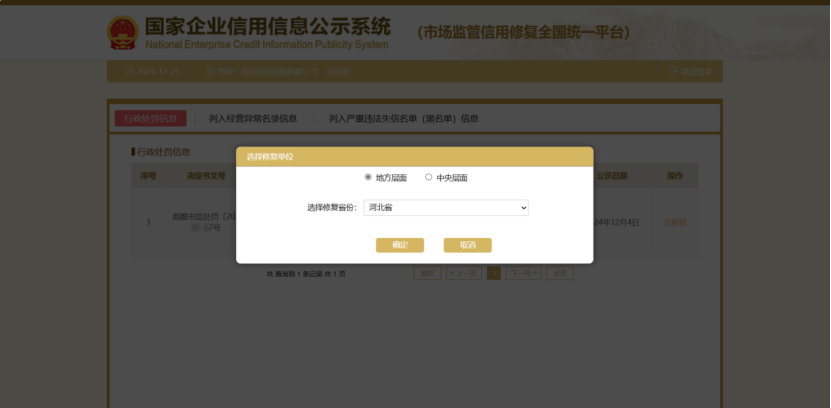The width and height of the screenshot is (831, 408).
Task: Click the 序号 column header
Action: click(148, 176)
